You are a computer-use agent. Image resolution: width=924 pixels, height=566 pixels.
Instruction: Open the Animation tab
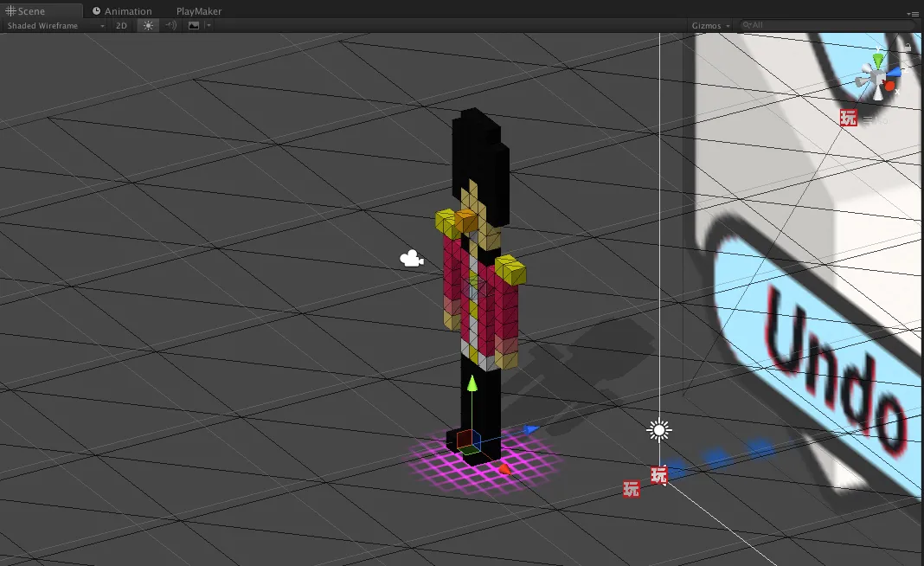[x=122, y=10]
